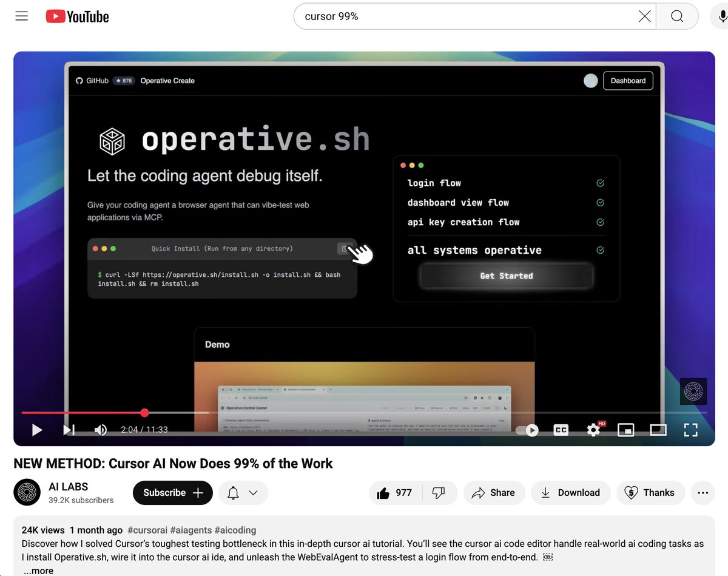
Task: Seek using the red progress bar scrubber
Action: coord(144,413)
